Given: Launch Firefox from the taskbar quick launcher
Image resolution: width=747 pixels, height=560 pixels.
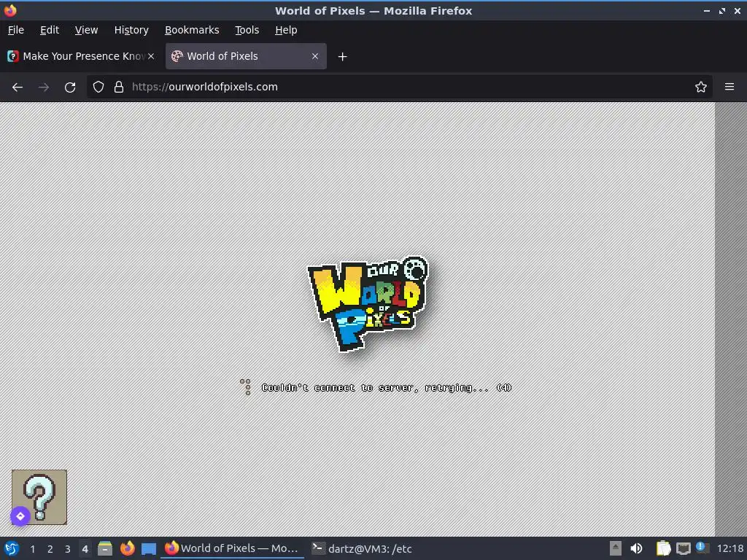Looking at the screenshot, I should click(x=127, y=548).
